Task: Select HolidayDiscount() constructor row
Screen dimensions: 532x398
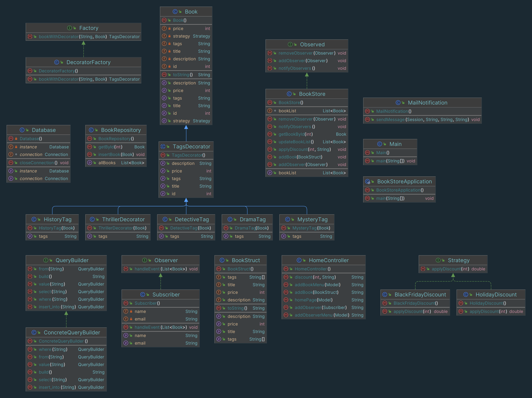Action: [x=491, y=303]
